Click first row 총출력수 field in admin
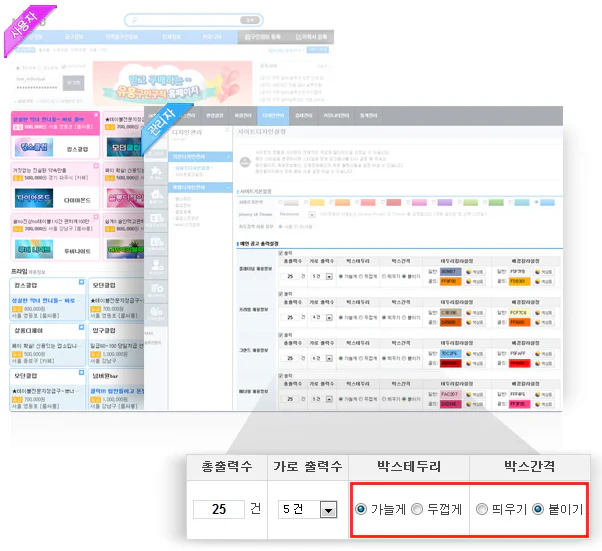This screenshot has height=551, width=602. tap(290, 276)
